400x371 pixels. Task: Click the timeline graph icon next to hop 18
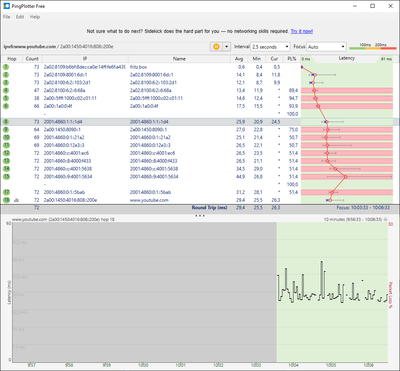(x=15, y=200)
